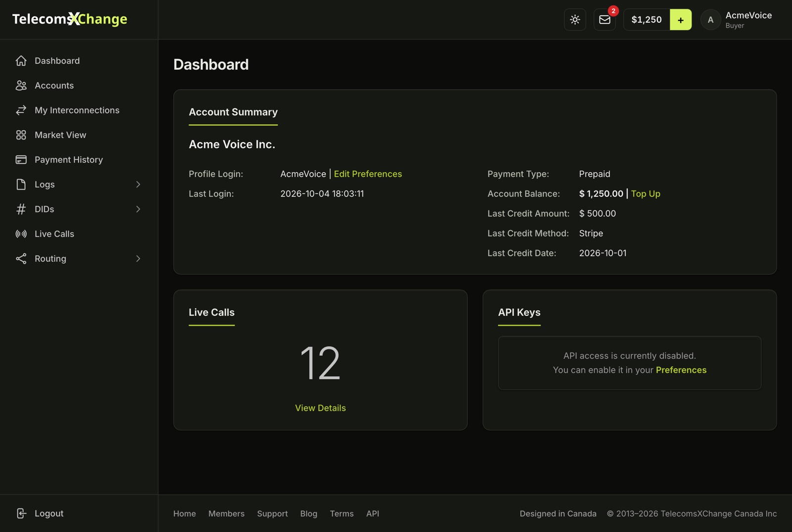Toggle light mode with the sun icon
The height and width of the screenshot is (532, 792).
[575, 19]
